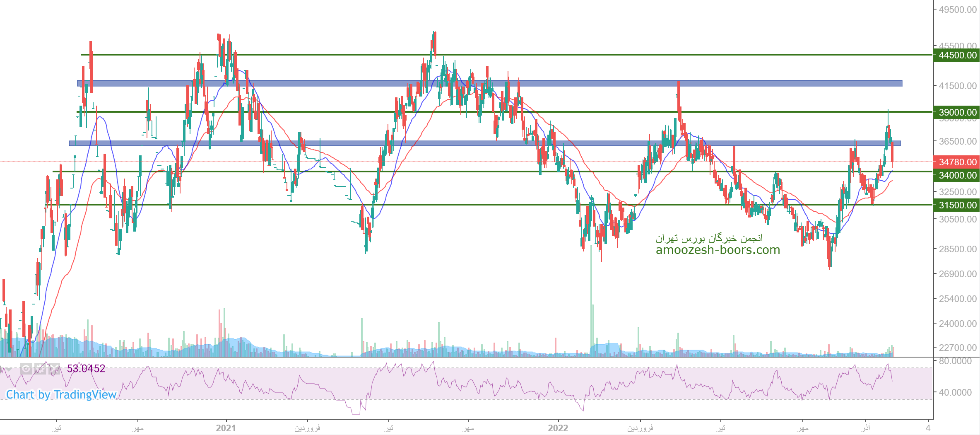
Task: Click the آذر label on time axis
Action: (x=865, y=428)
